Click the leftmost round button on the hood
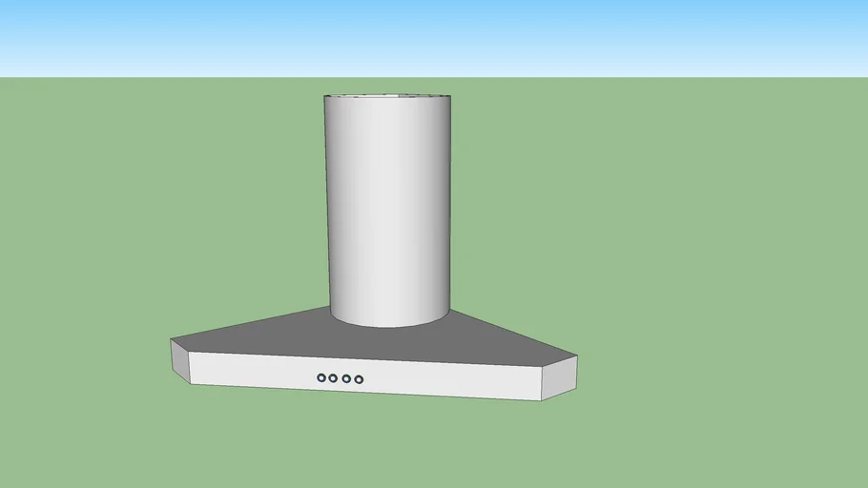 click(321, 377)
